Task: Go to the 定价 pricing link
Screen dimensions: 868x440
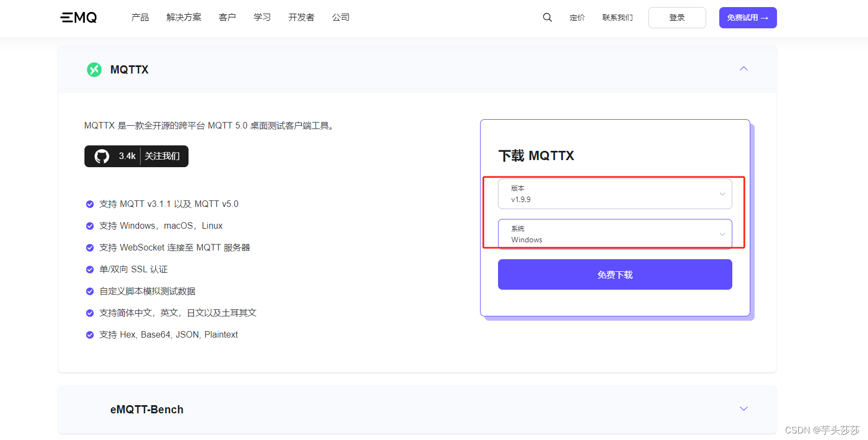Action: click(x=577, y=17)
